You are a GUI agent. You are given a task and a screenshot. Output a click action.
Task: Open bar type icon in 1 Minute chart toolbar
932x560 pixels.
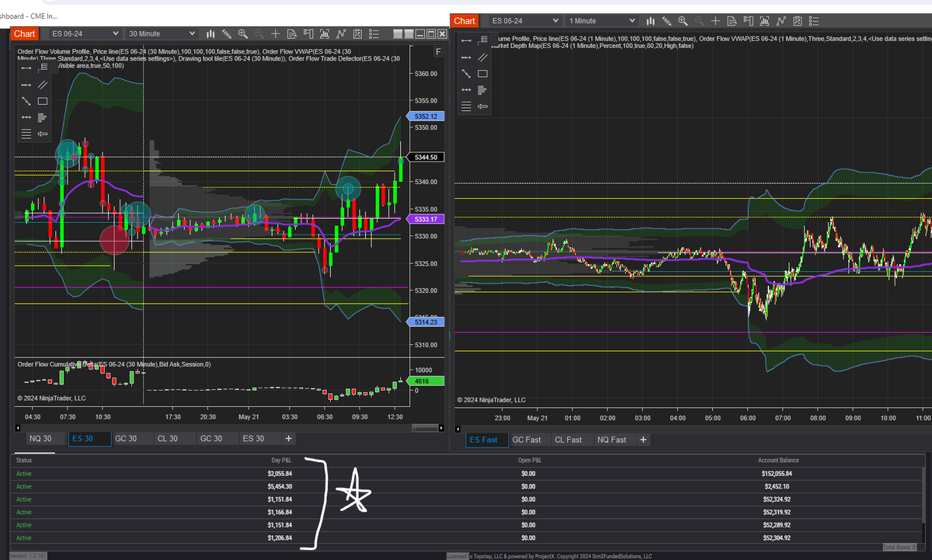650,21
